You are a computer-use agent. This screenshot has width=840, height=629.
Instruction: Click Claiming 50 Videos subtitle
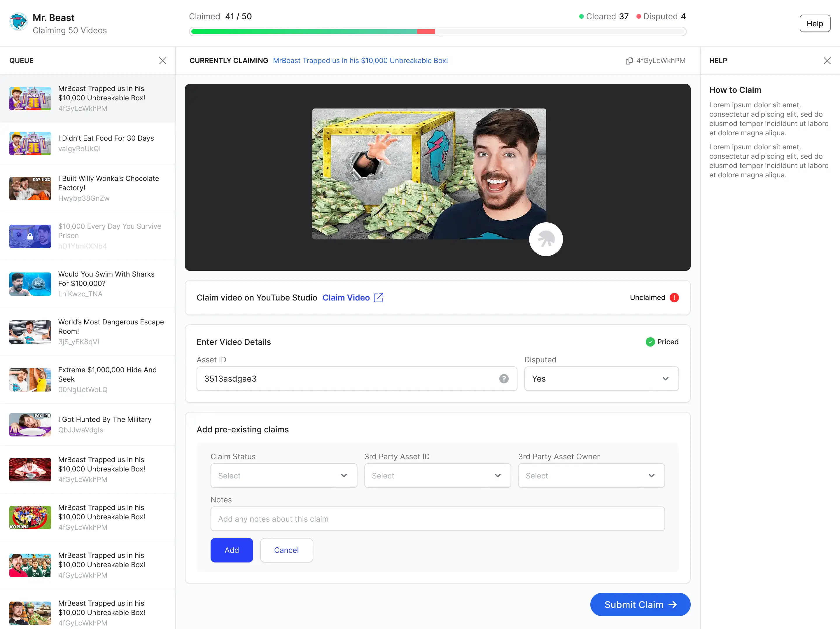pyautogui.click(x=69, y=30)
